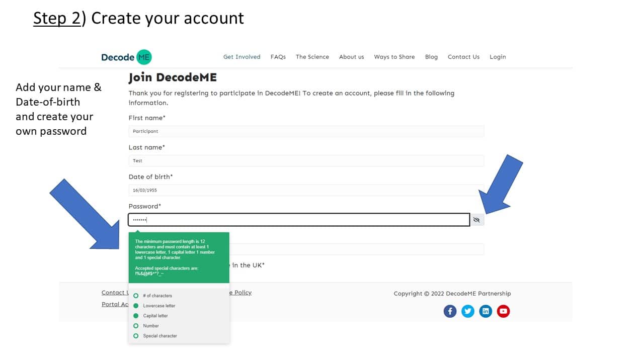Screen dimensions: 644x362
Task: Open Ways to Share page
Action: tap(394, 57)
